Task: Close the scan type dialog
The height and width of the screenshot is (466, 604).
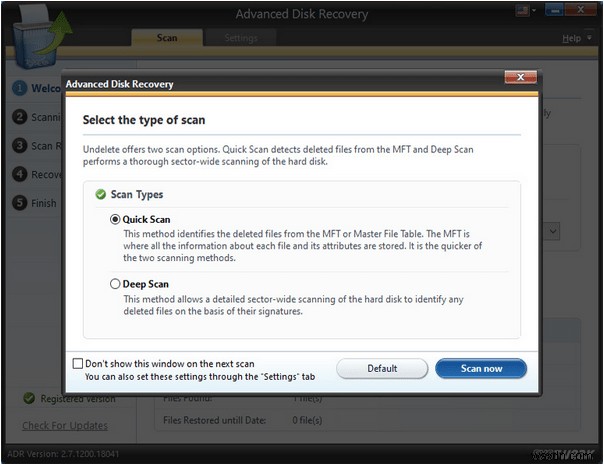Action: (518, 77)
